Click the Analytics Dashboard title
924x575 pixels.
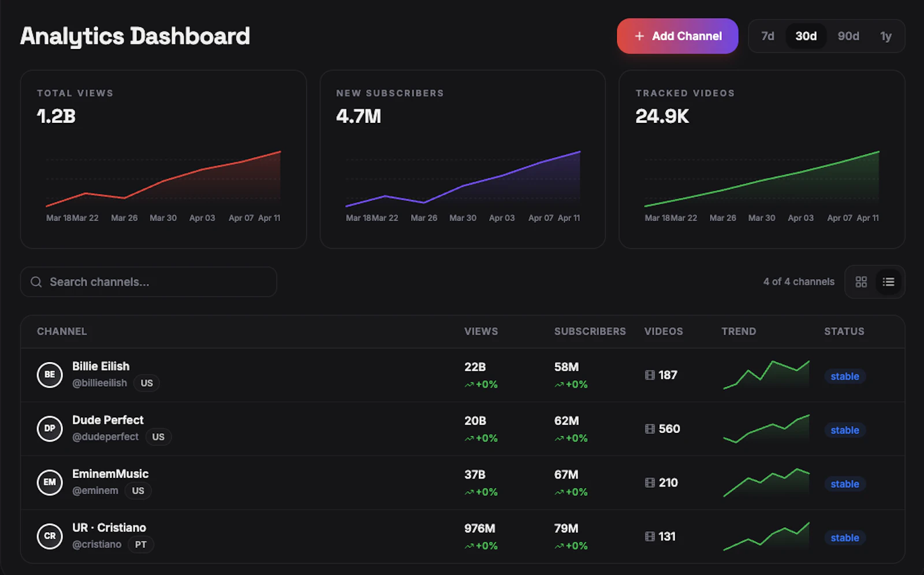[x=135, y=36]
